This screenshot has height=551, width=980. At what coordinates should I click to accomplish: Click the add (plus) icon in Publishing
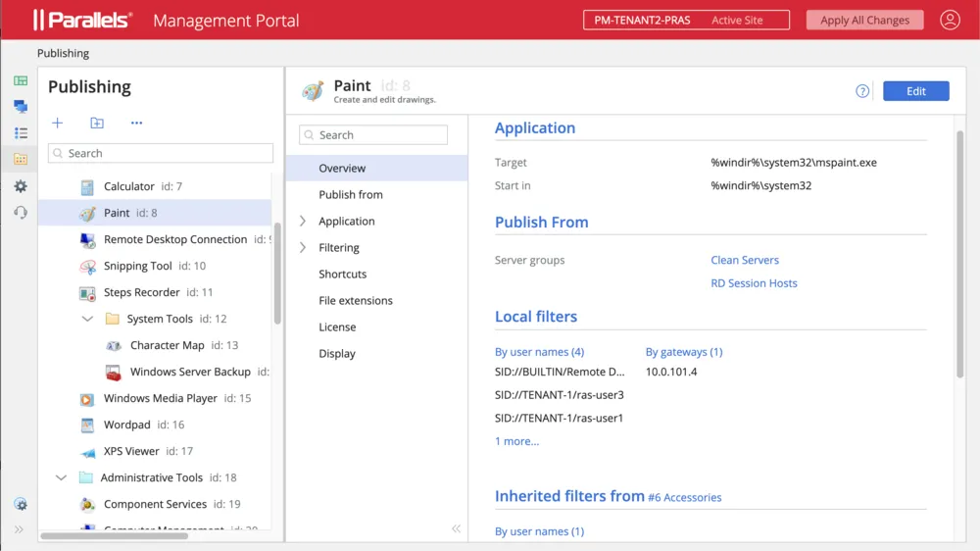58,123
